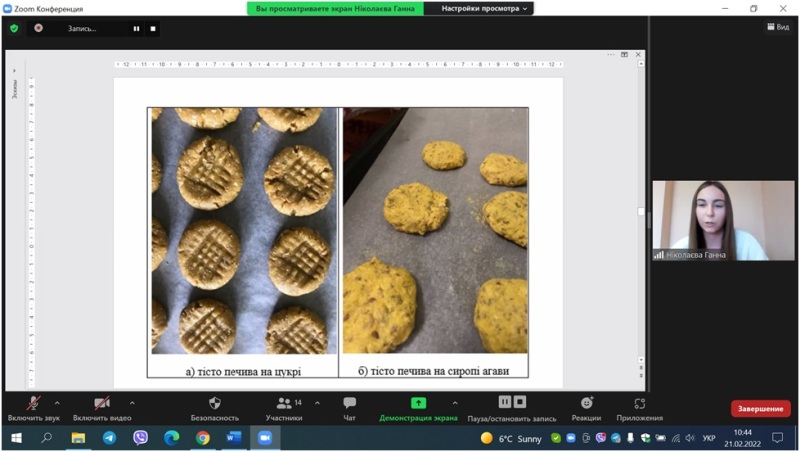The height and width of the screenshot is (452, 800).
Task: Turn on camera with Включить видео
Action: point(102,409)
